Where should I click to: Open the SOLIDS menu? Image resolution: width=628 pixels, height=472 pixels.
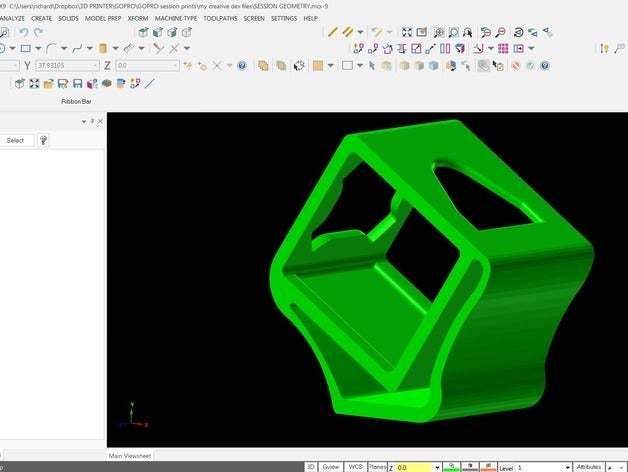click(68, 18)
